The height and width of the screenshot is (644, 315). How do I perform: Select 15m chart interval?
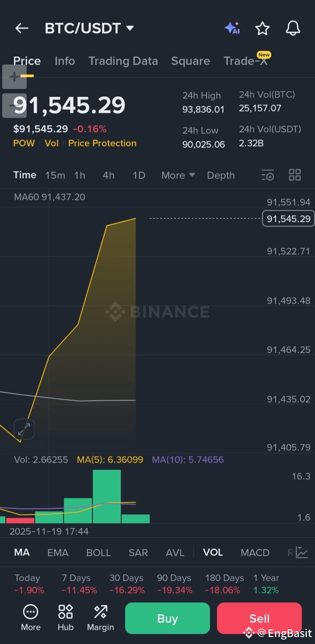coord(55,175)
